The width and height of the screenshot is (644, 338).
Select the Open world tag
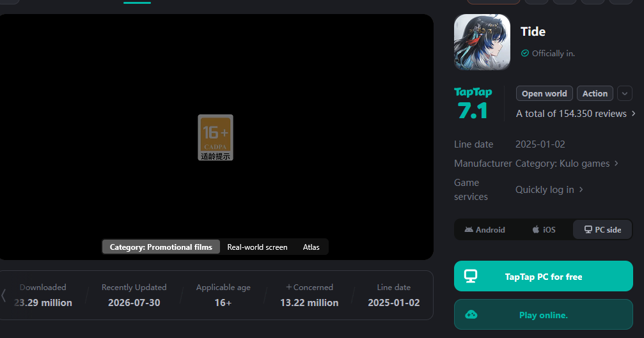[x=544, y=93]
